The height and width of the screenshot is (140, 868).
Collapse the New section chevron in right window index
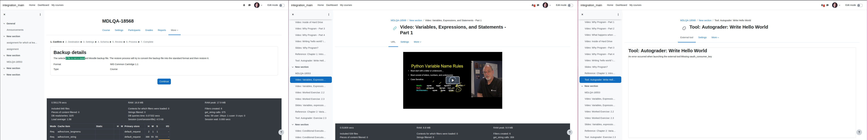coord(582,86)
